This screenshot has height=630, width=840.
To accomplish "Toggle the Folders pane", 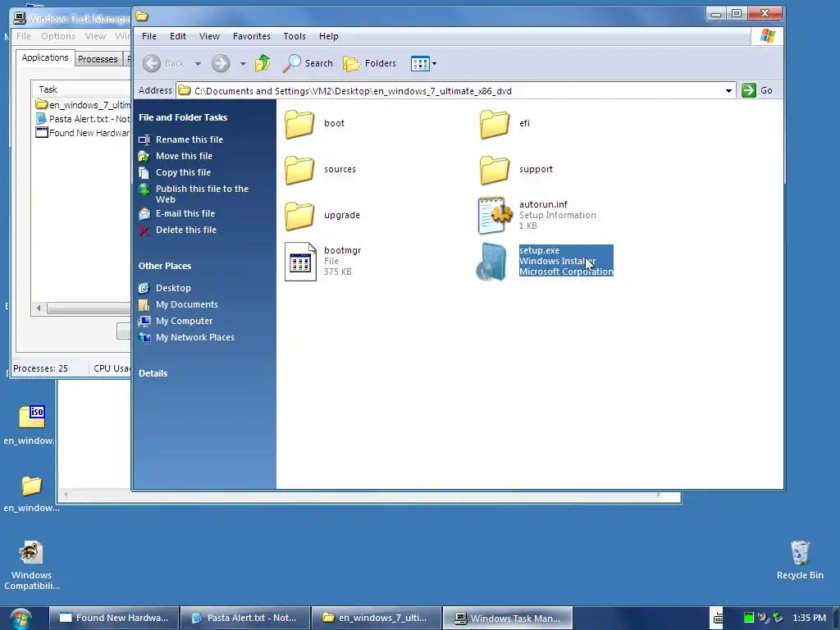I will 369,63.
